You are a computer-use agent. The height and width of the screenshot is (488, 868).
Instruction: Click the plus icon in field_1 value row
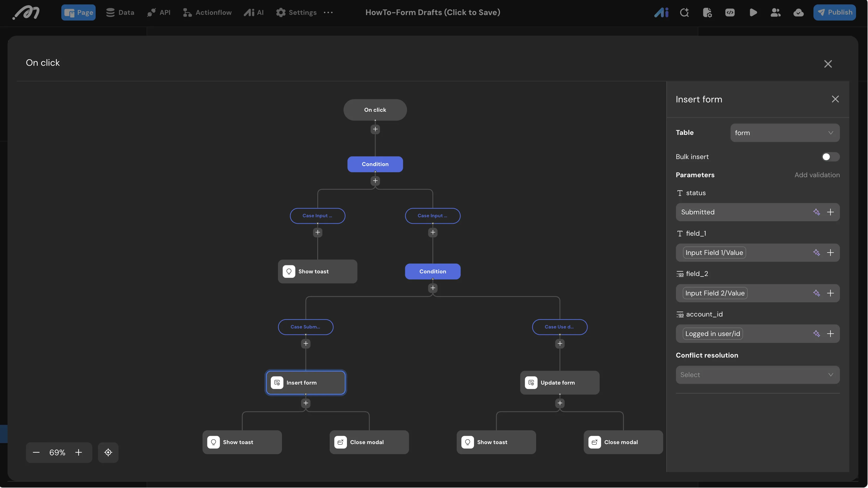[830, 252]
